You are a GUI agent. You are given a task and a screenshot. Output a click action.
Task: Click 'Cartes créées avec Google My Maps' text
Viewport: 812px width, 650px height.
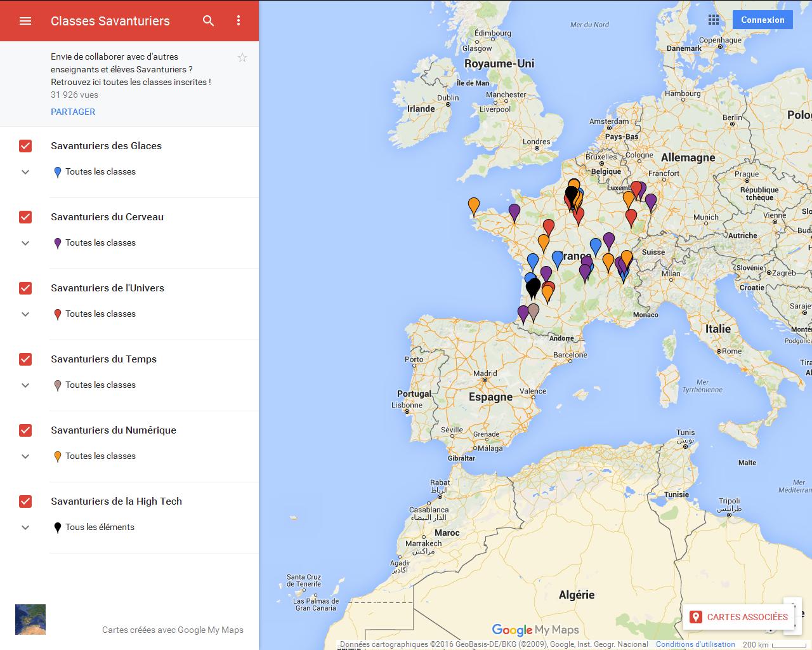click(x=173, y=630)
